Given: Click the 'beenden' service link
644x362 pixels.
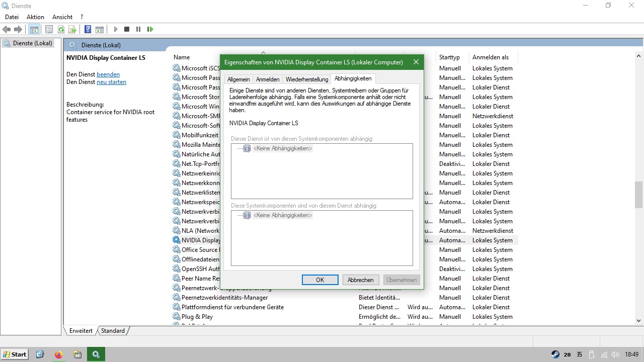Looking at the screenshot, I should [108, 74].
